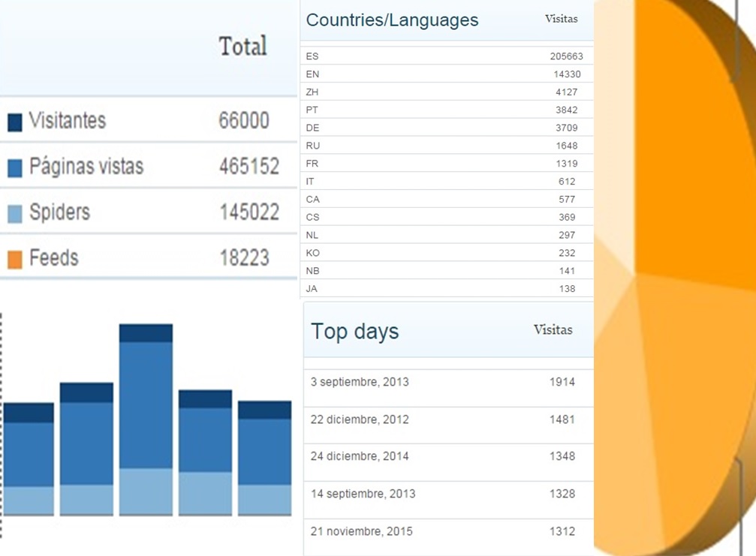Click the dark blue Visitantes legend swatch
The width and height of the screenshot is (756, 556).
pos(14,122)
